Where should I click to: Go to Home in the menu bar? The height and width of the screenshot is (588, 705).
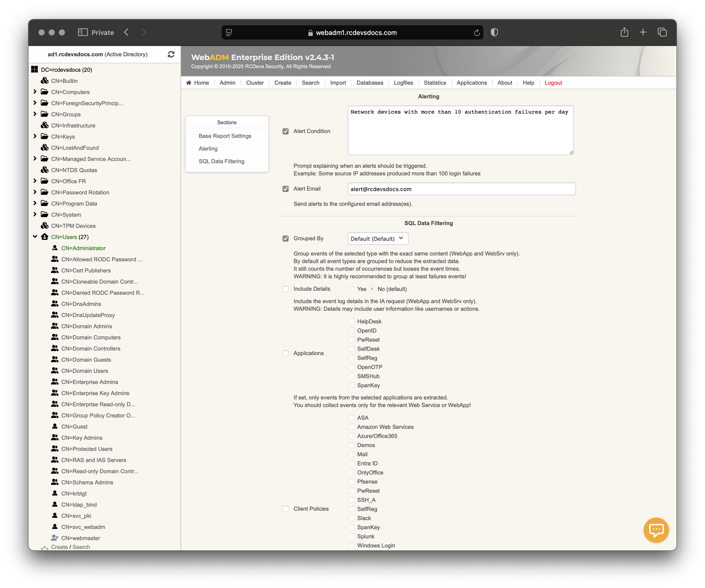coord(198,83)
